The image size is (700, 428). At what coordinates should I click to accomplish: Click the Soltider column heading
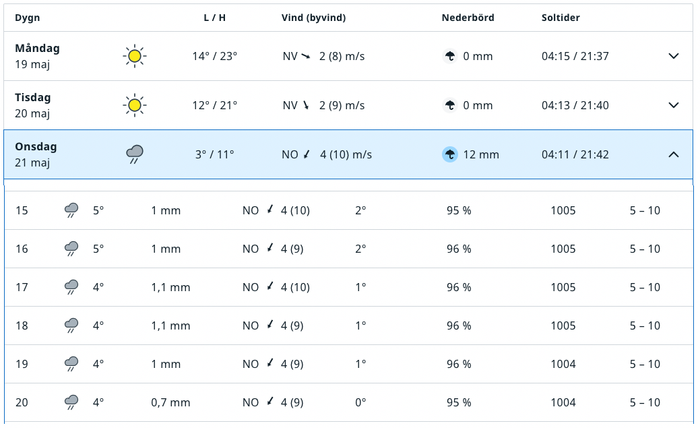click(560, 18)
